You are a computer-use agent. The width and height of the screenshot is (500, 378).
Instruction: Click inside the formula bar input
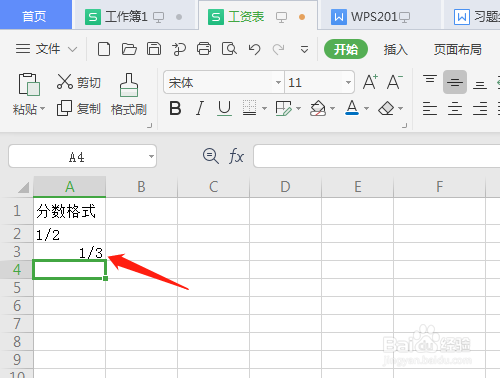(377, 156)
